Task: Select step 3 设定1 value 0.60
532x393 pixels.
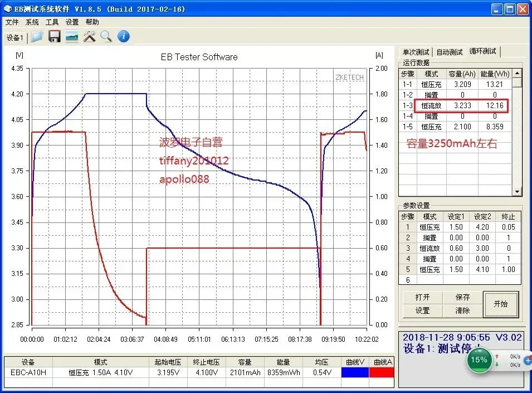Action: pos(456,248)
